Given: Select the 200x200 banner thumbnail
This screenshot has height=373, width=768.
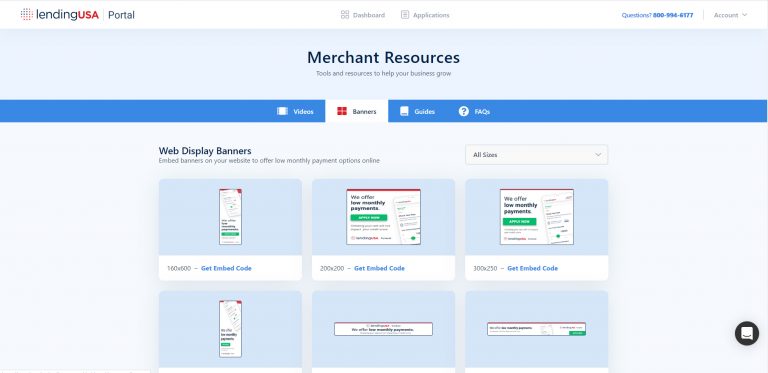Looking at the screenshot, I should 384,217.
